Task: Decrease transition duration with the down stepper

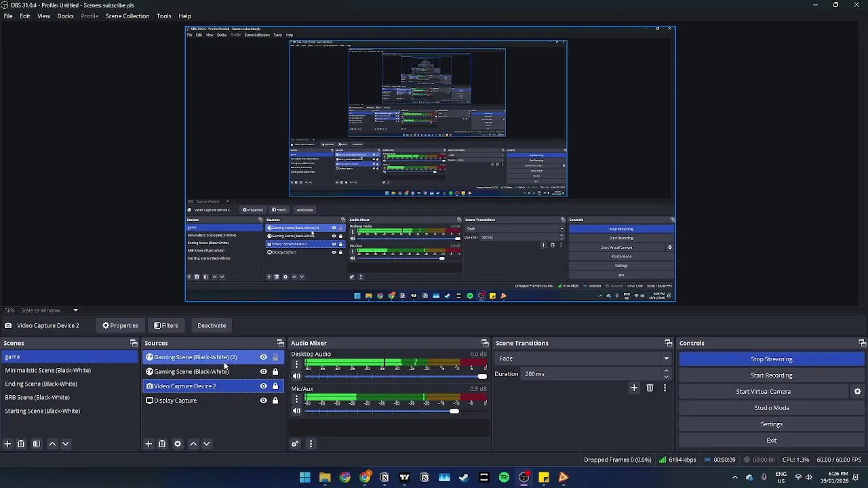Action: (x=666, y=377)
